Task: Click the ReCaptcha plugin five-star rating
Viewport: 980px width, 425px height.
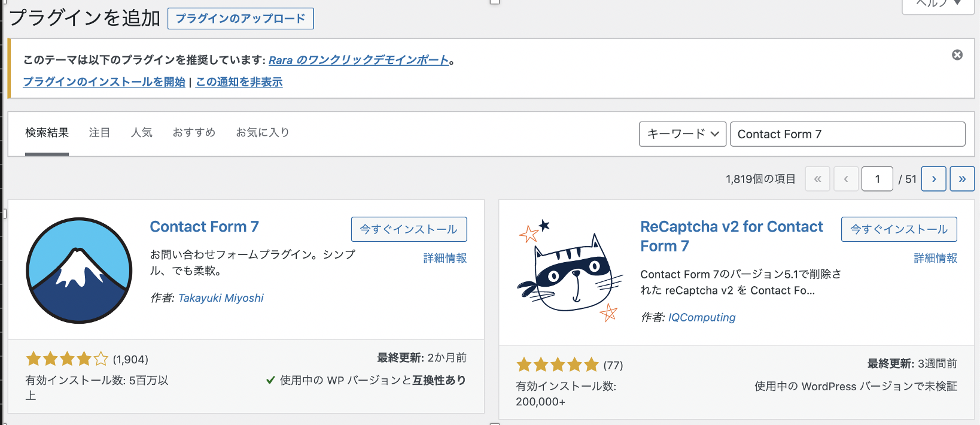Action: click(557, 365)
